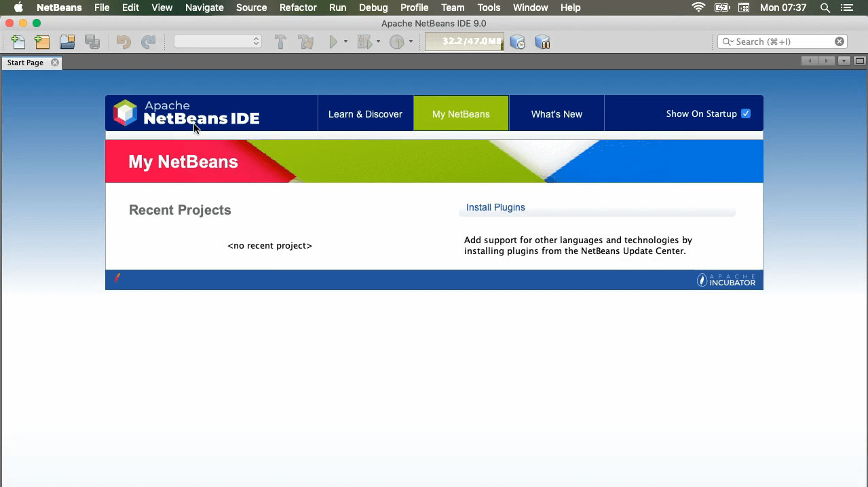Click in the Search input field
Screen dimensions: 868x487
point(782,41)
